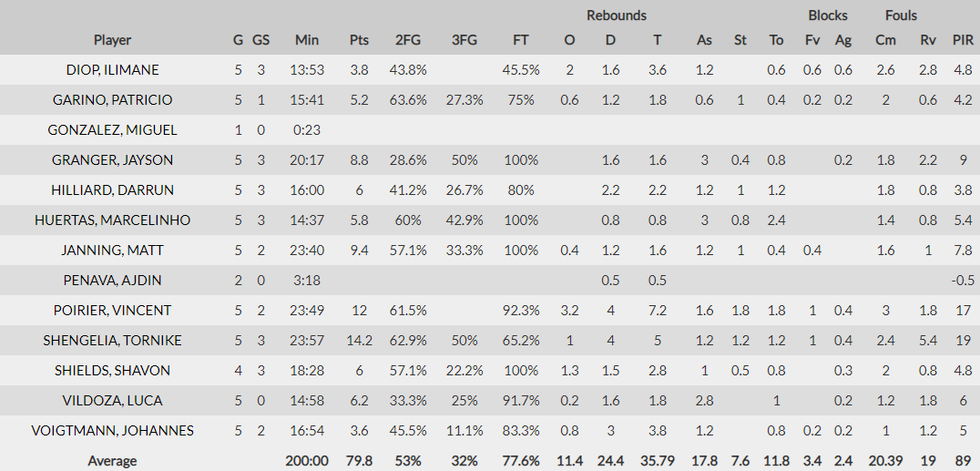Click SHENGELIA, TORNIKE name link
This screenshot has height=471, width=980.
click(112, 341)
